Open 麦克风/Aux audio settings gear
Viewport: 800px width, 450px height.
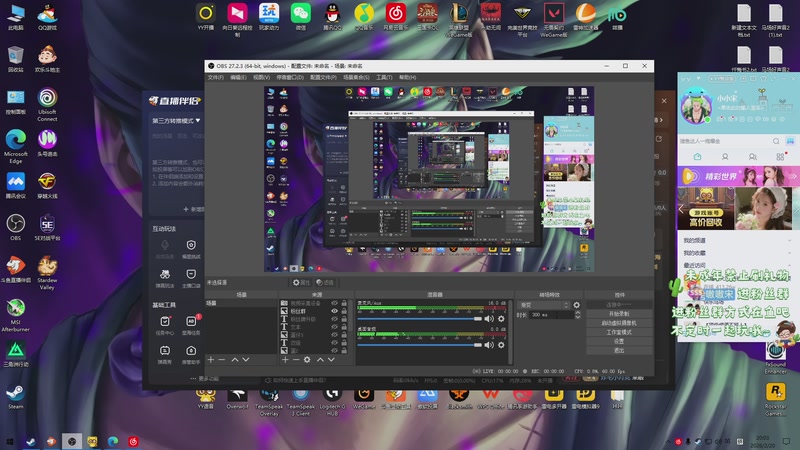click(501, 319)
